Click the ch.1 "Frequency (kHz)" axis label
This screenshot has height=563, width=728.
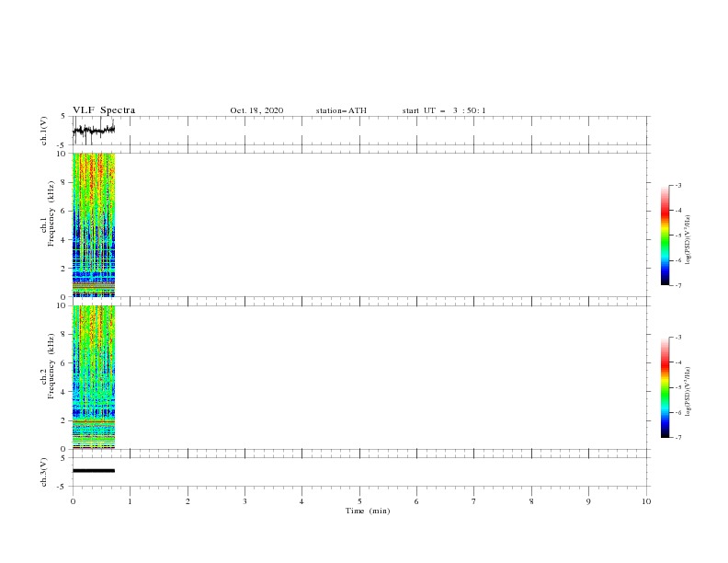click(x=51, y=214)
